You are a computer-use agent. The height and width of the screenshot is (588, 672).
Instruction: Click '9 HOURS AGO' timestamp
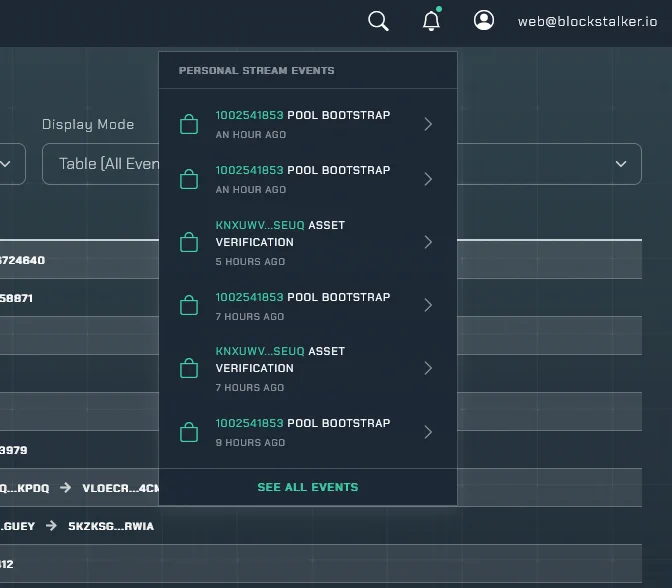coord(250,442)
